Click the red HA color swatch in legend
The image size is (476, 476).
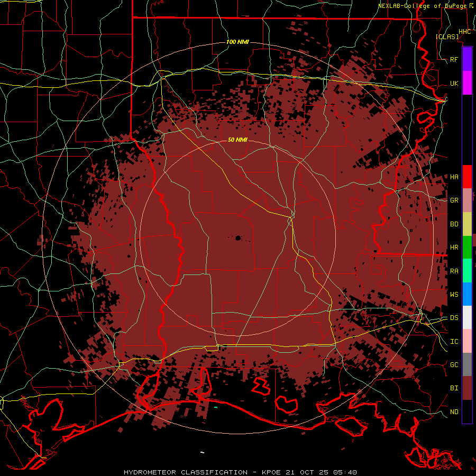coord(467,177)
